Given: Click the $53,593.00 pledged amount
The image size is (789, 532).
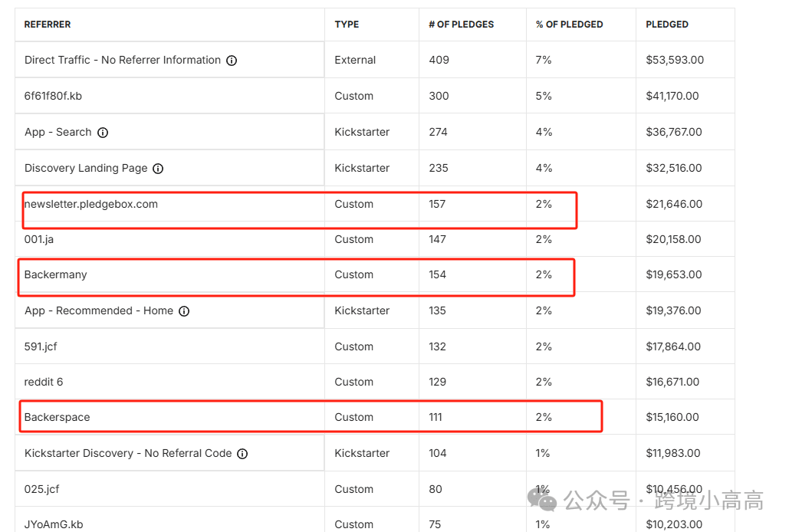Looking at the screenshot, I should tap(675, 60).
